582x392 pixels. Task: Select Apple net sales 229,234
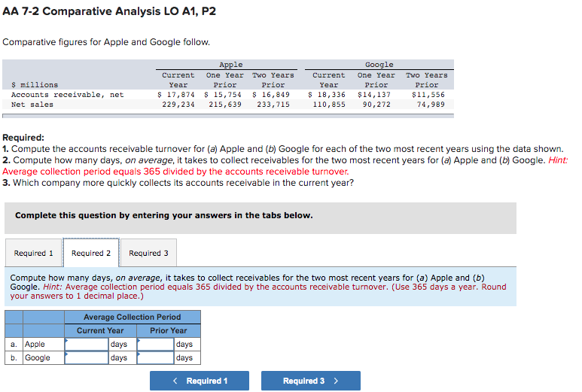point(178,105)
